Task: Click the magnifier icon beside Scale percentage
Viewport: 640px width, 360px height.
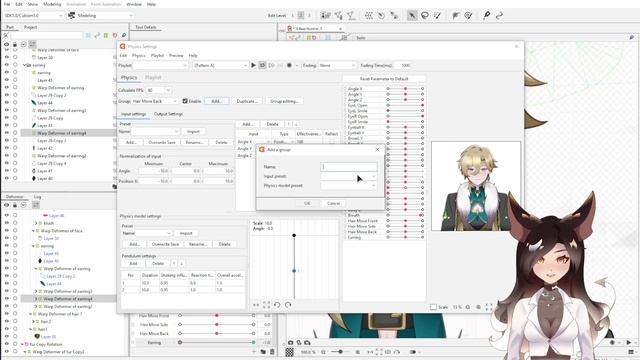Action: 468,307
